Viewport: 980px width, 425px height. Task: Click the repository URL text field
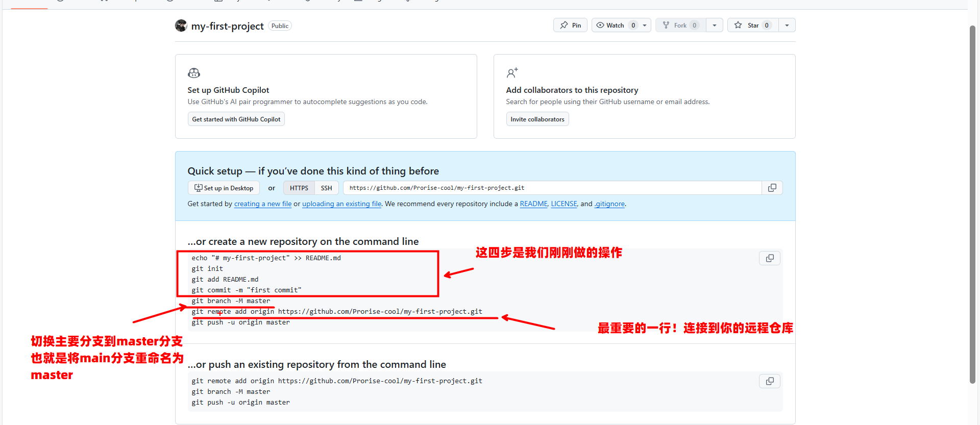coord(551,188)
